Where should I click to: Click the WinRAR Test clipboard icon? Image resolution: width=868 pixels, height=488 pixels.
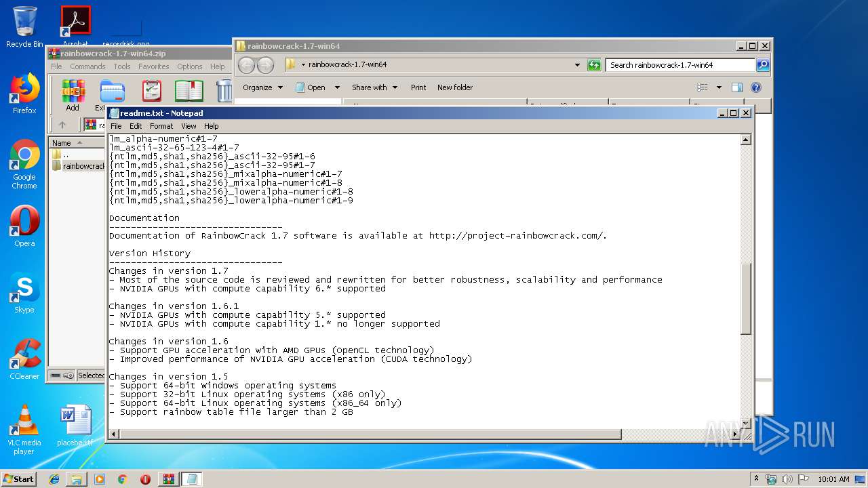click(x=152, y=91)
